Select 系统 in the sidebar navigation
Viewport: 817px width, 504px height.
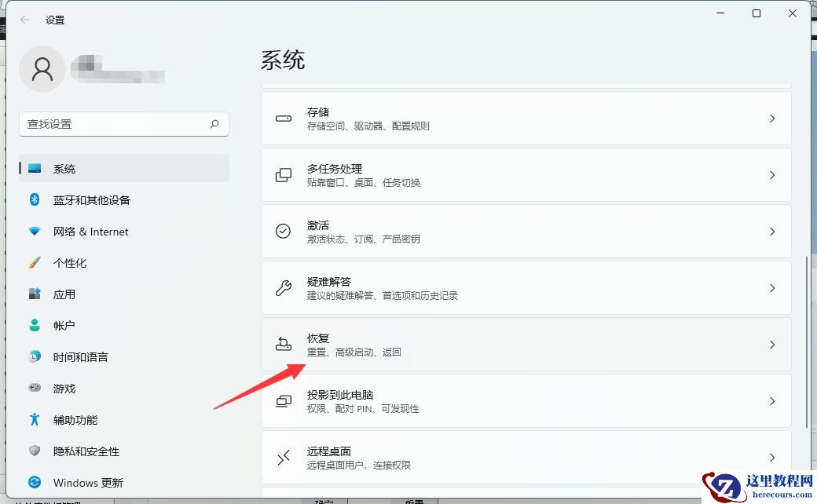[64, 169]
